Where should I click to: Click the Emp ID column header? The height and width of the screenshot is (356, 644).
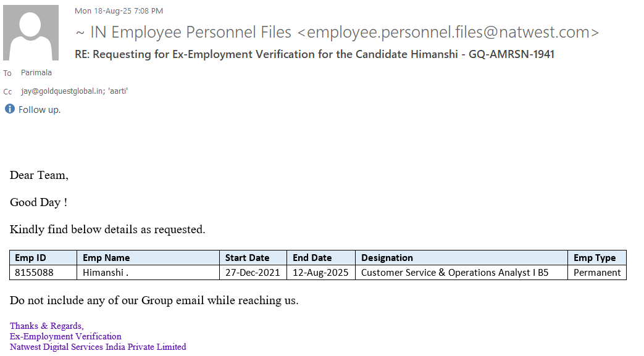[x=31, y=258]
